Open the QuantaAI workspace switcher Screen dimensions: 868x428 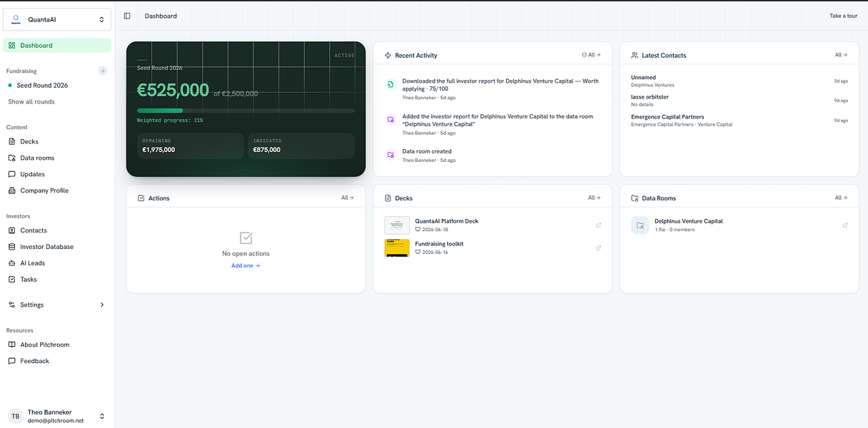pyautogui.click(x=57, y=19)
